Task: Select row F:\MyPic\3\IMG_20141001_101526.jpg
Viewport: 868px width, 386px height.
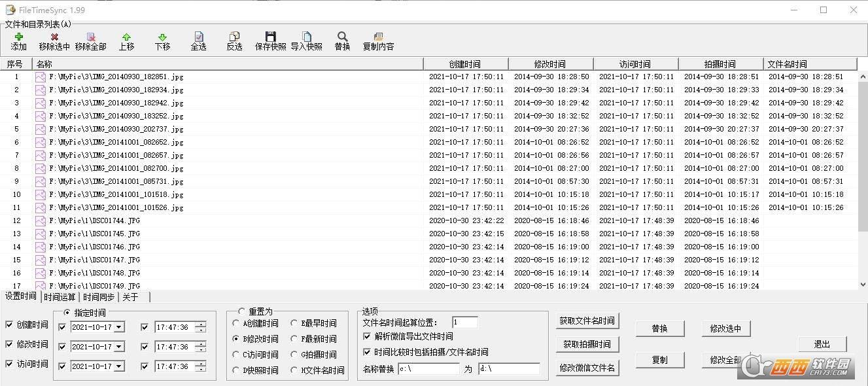Action: tap(428, 207)
